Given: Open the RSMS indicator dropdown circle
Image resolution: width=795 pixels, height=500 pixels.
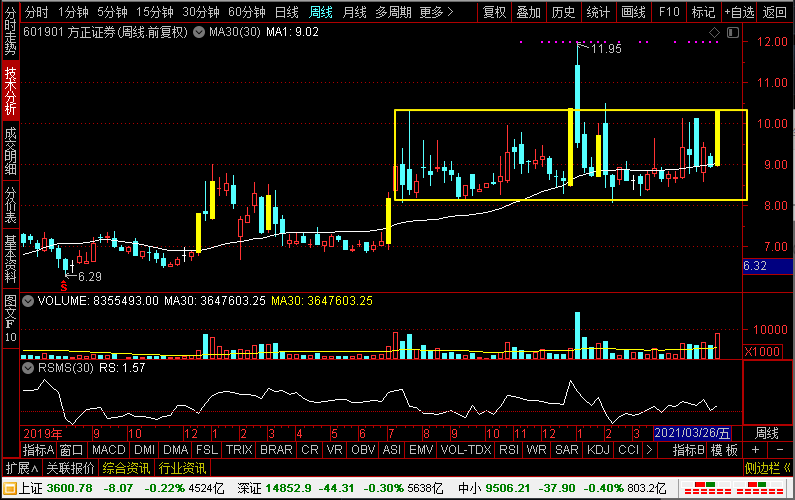Looking at the screenshot, I should (x=28, y=368).
